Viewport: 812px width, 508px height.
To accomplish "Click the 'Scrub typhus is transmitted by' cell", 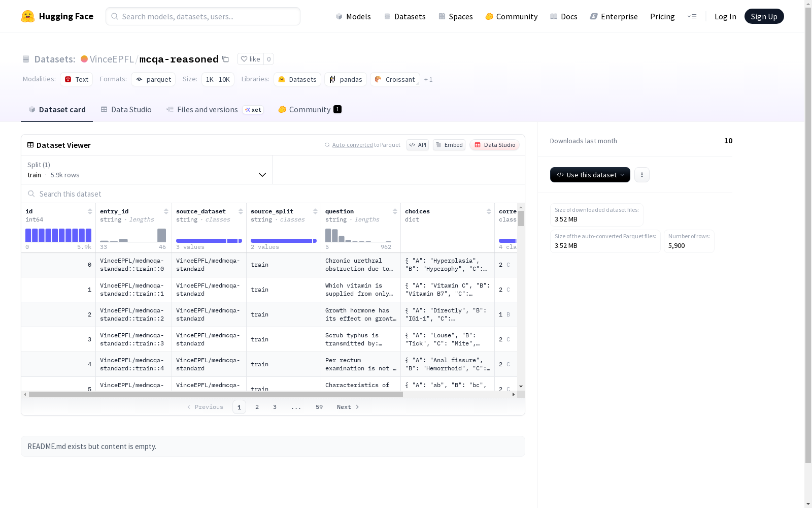I will tap(361, 339).
